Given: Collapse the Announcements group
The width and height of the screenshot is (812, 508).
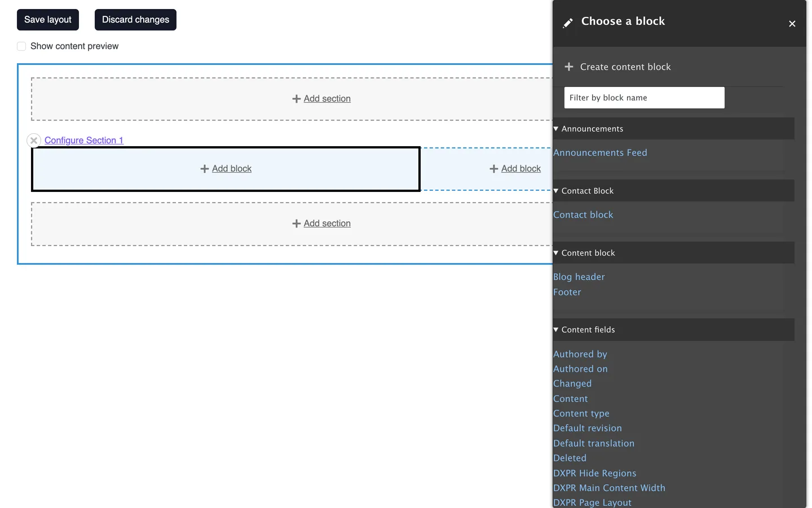Looking at the screenshot, I should [x=673, y=129].
